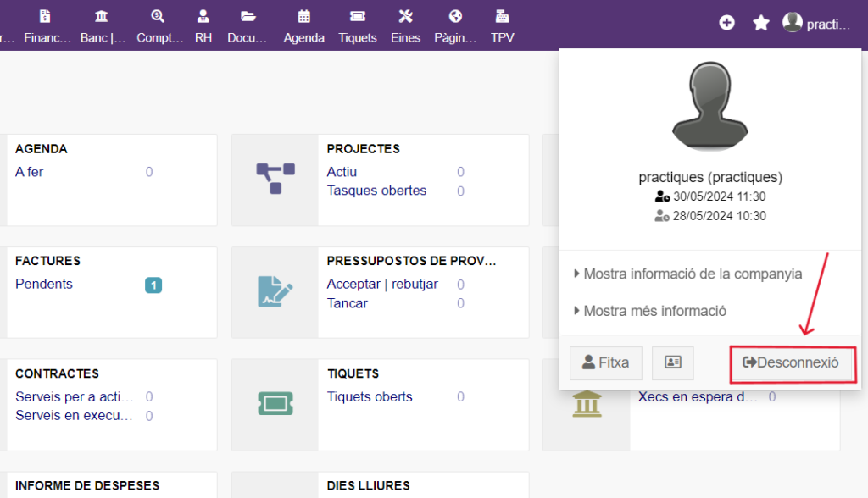Click the Fitxa button
Image resolution: width=868 pixels, height=498 pixels.
coord(605,363)
